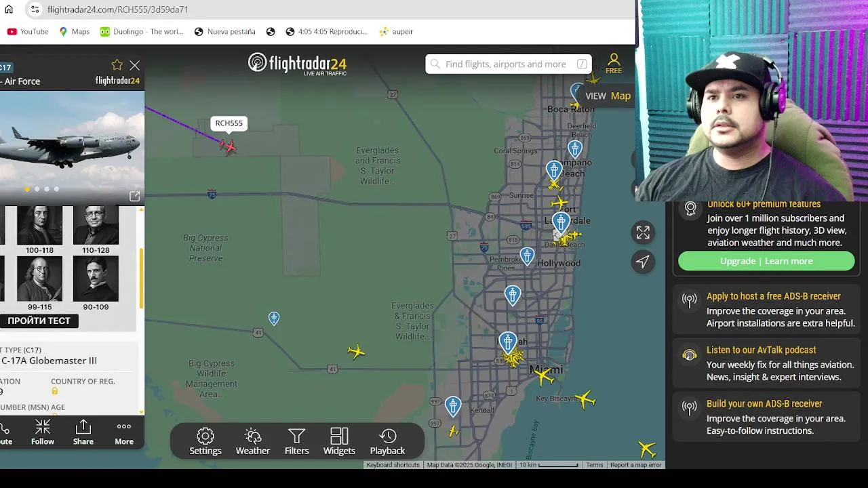Open Duolingo bookmark

coord(142,31)
